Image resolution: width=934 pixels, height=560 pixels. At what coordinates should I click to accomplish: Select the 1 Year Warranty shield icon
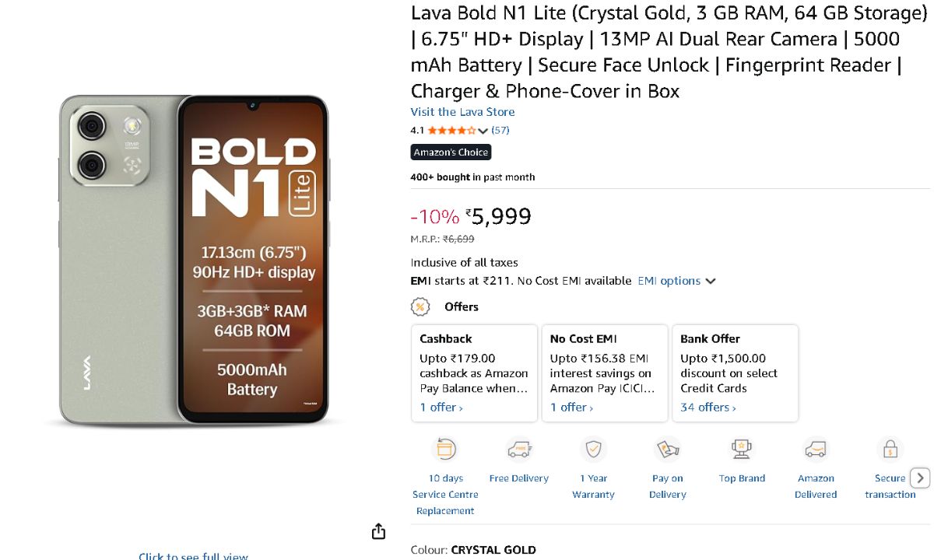[x=593, y=449]
